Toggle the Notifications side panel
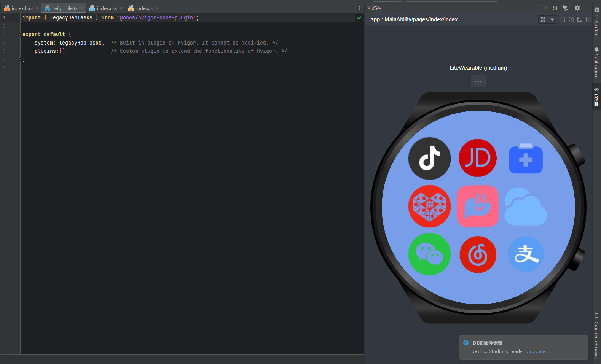 [596, 63]
